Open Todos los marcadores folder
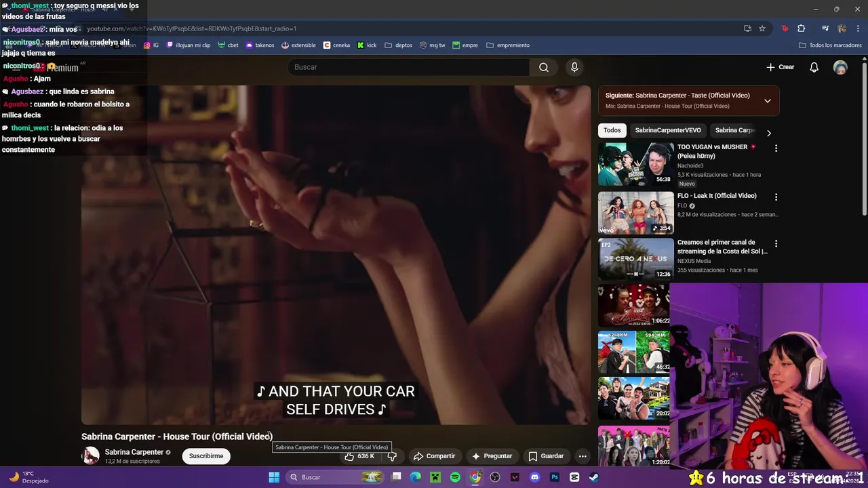This screenshot has width=868, height=488. click(830, 45)
